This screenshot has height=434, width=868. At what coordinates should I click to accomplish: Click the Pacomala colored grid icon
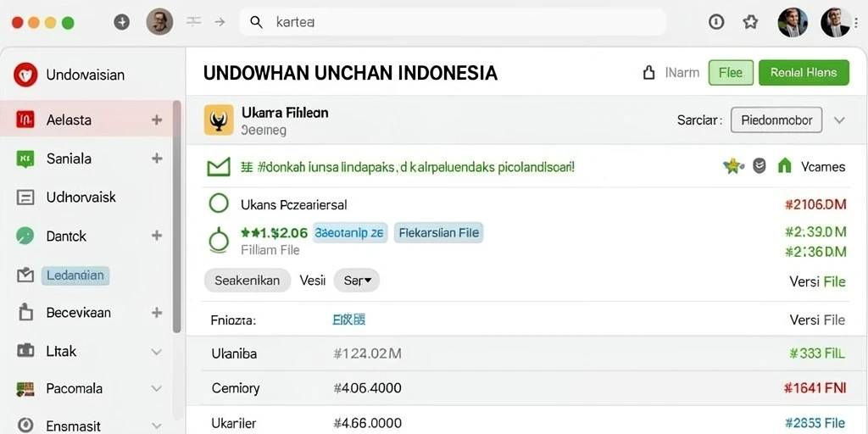click(25, 388)
